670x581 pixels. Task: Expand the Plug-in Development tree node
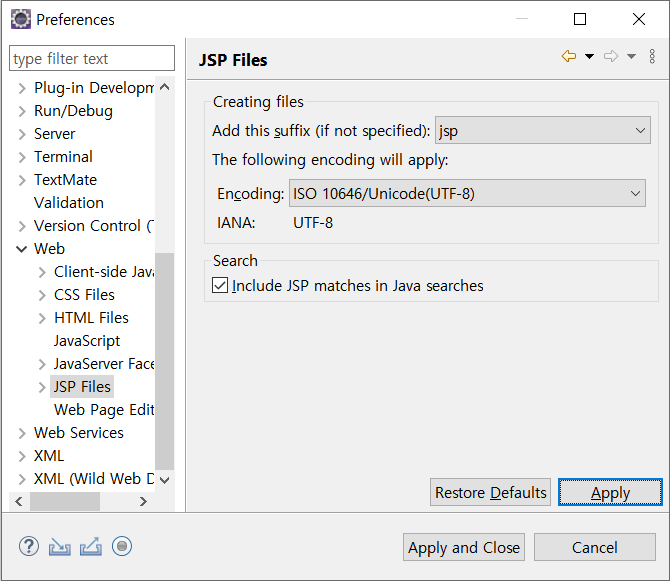(x=22, y=88)
